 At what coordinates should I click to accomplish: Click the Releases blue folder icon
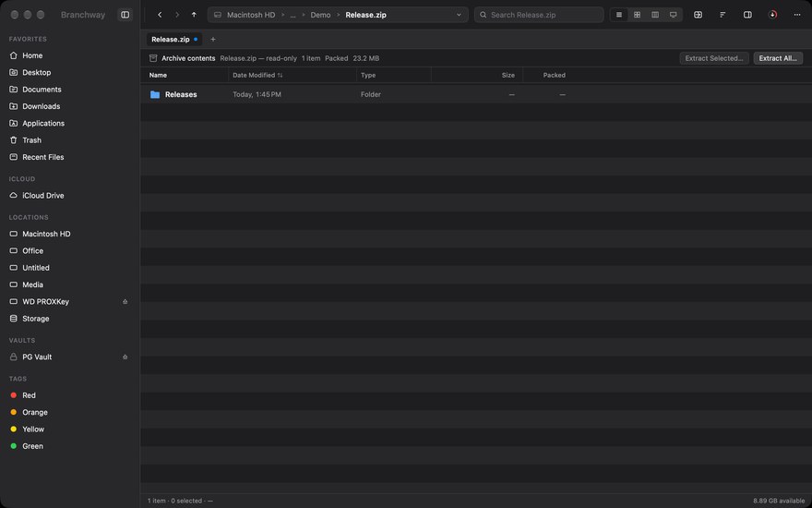click(155, 94)
